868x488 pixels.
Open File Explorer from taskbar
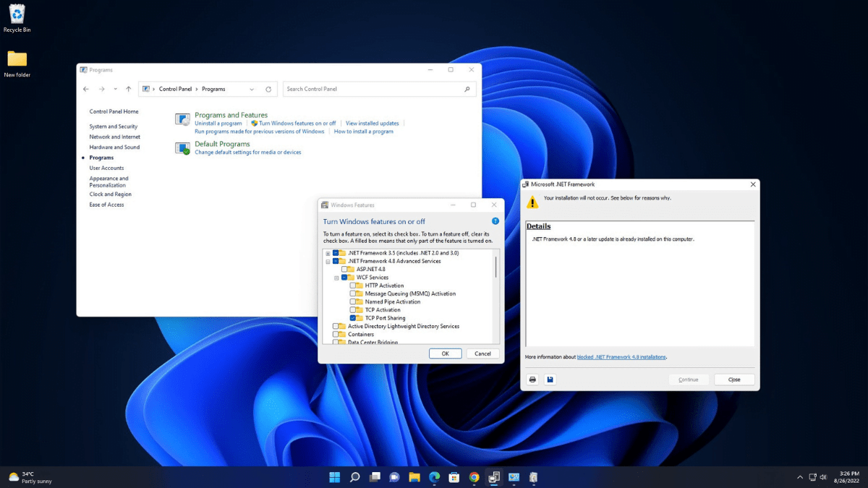pos(414,477)
